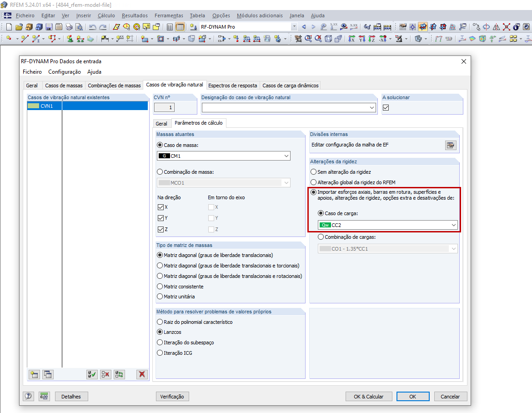Delete selected vibration case with red X

(x=142, y=374)
